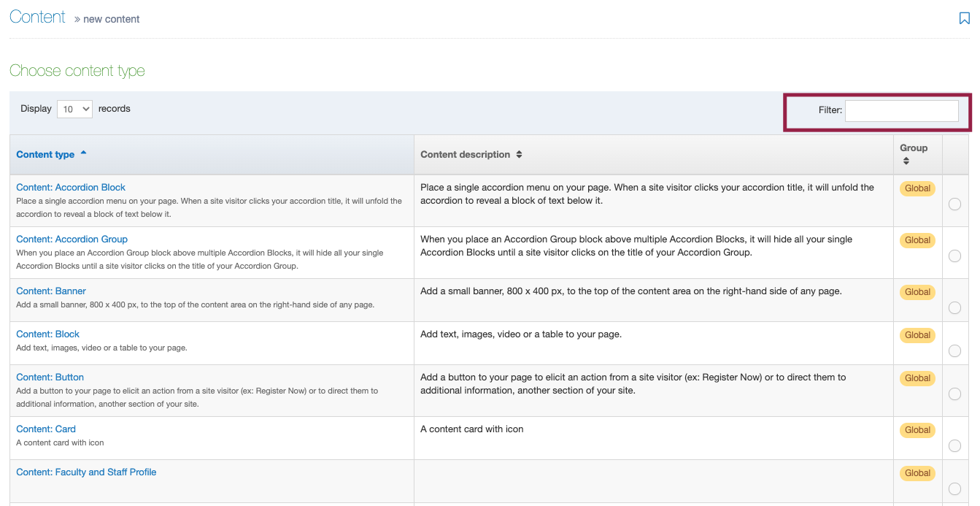This screenshot has width=980, height=506.
Task: Open Content: Faculty and Staff Profile link
Action: (86, 472)
